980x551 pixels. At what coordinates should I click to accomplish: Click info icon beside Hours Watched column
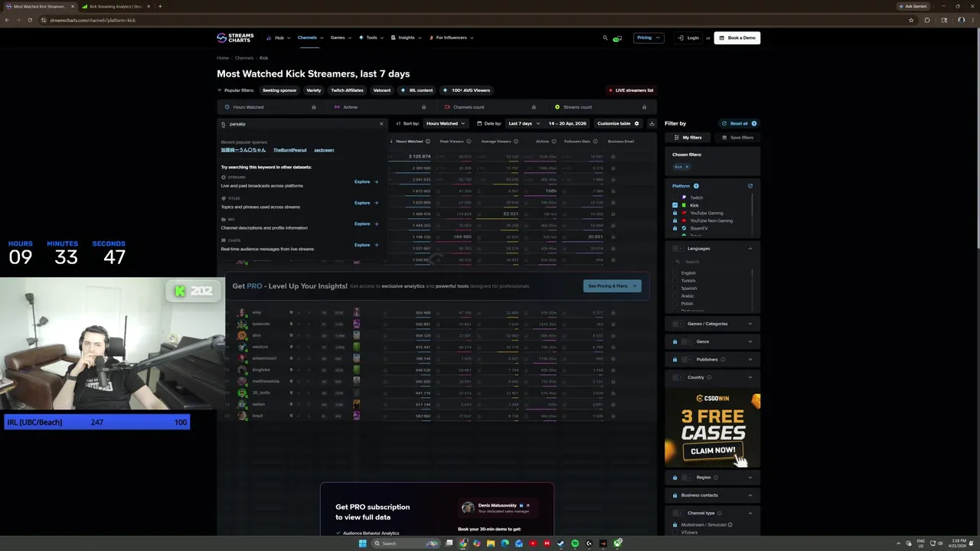(x=427, y=142)
